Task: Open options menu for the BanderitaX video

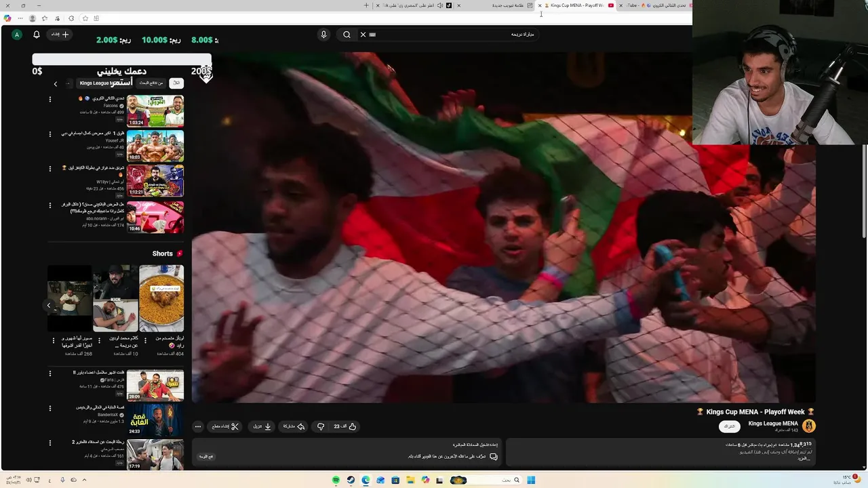Action: pos(50,409)
